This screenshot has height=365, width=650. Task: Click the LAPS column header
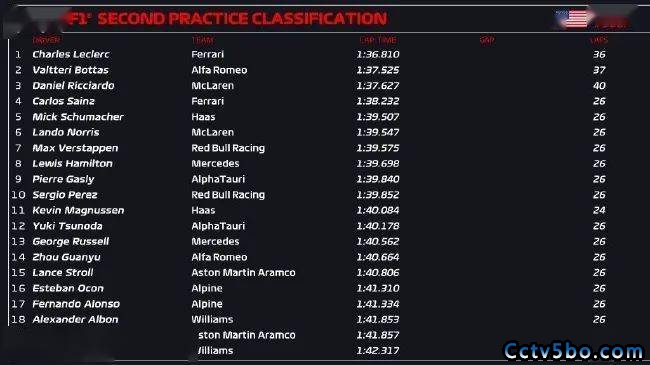[x=599, y=40]
